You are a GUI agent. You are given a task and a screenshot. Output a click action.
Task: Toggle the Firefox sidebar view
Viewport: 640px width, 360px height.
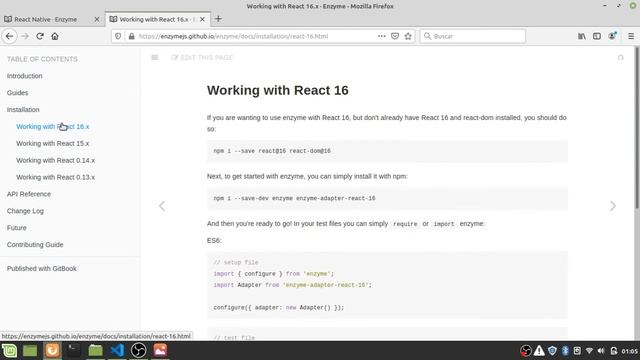pyautogui.click(x=597, y=36)
